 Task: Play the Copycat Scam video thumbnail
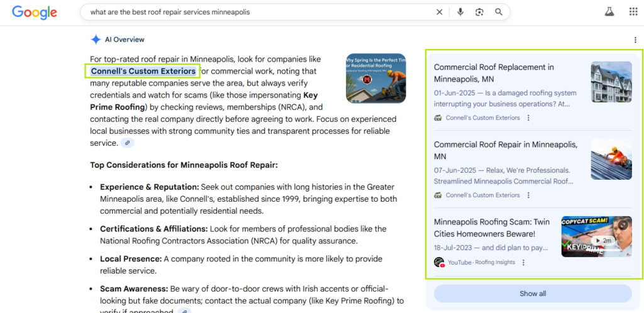point(596,237)
